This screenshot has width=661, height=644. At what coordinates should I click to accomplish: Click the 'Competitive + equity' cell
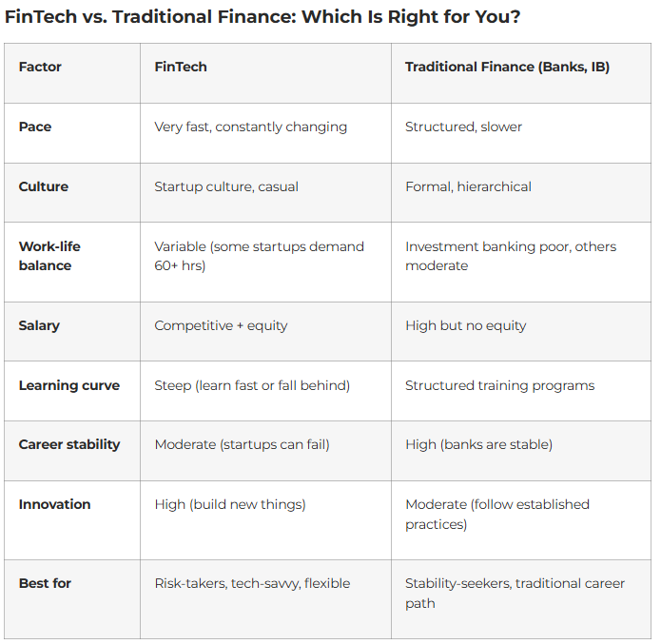pos(221,325)
